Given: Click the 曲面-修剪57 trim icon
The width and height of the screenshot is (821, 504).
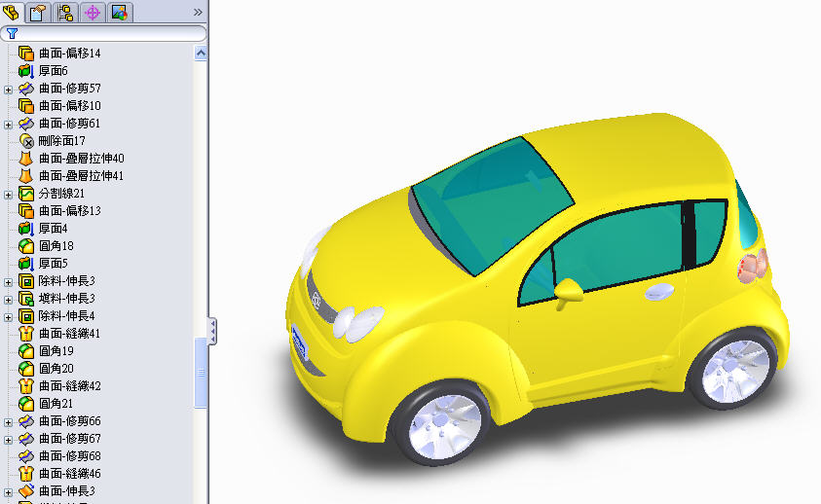Looking at the screenshot, I should pos(26,89).
